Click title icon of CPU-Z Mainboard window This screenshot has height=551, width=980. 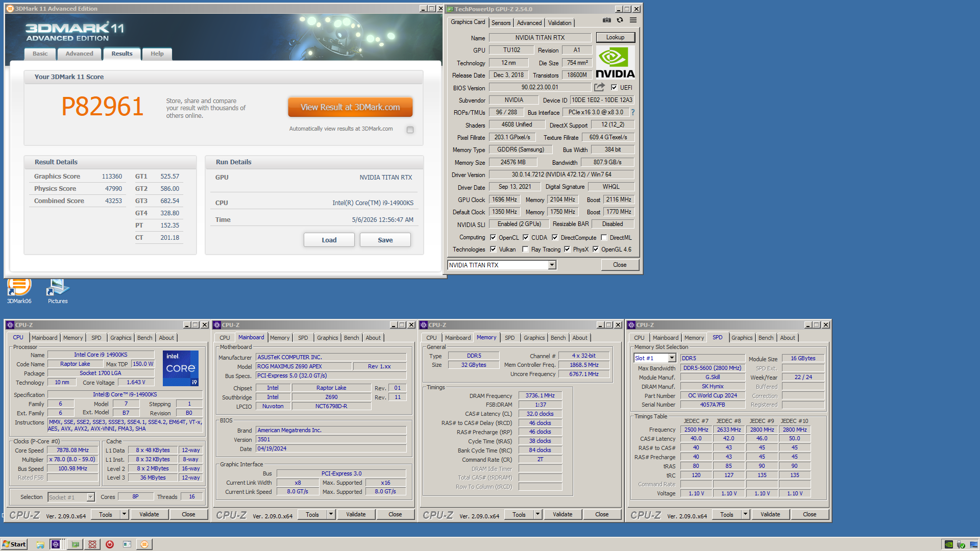(x=217, y=325)
